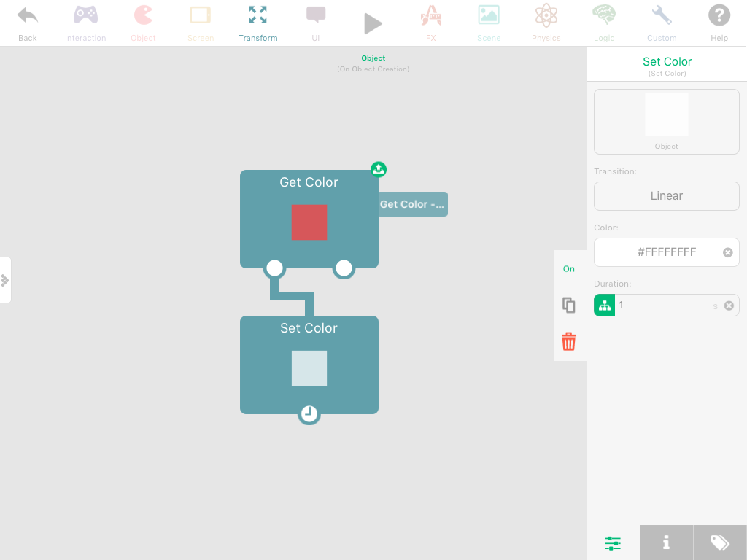747x560 pixels.
Task: Click green export badge on Get Color
Action: tap(379, 169)
